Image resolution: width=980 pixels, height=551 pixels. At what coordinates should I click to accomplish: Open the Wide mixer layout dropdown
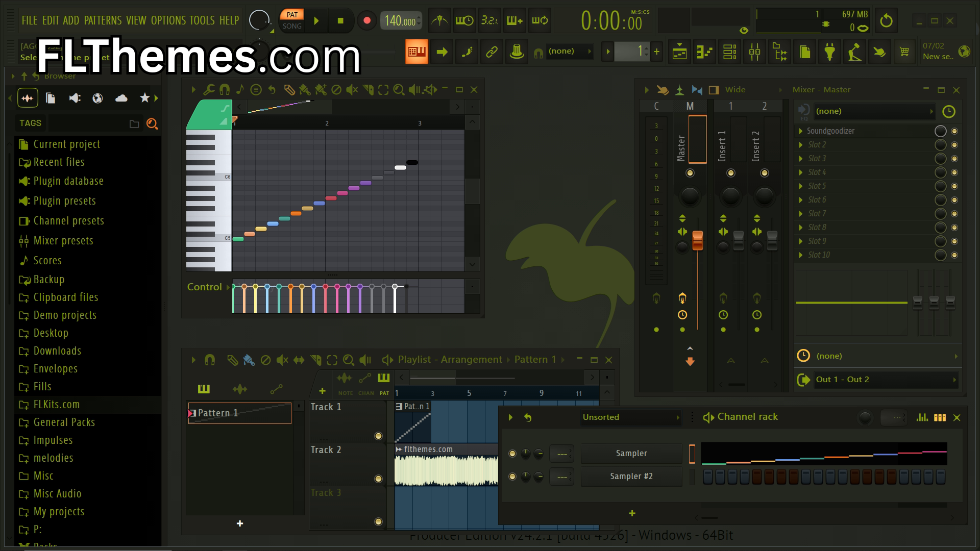753,90
